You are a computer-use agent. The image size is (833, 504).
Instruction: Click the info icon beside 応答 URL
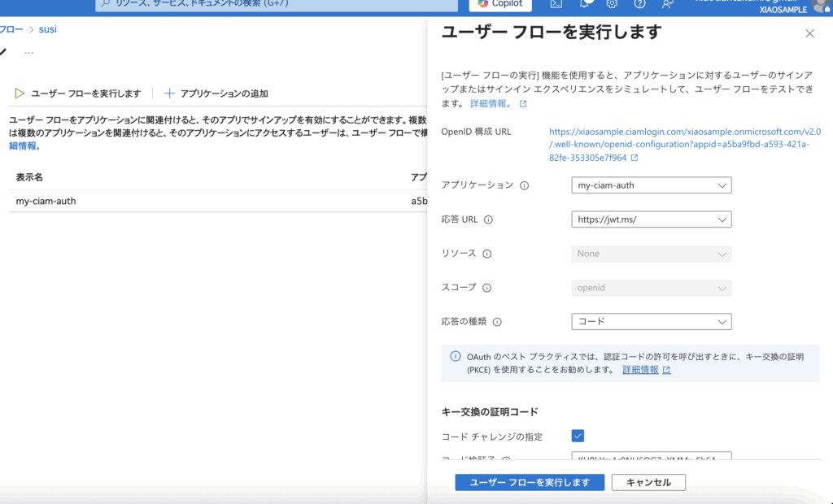click(489, 219)
